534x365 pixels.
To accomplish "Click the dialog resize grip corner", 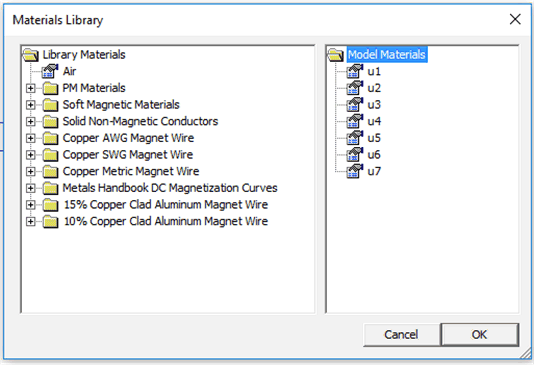I will coord(525,354).
